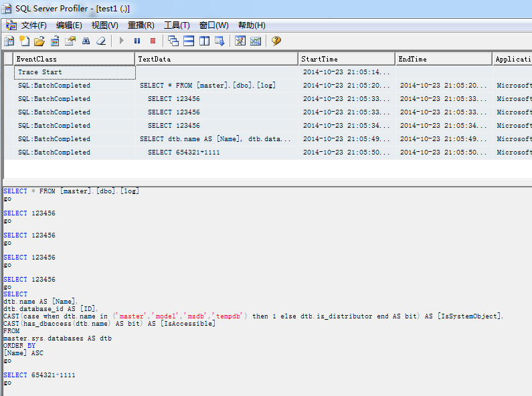Open the 编辑(E) menu
This screenshot has width=532, height=396.
pos(69,25)
